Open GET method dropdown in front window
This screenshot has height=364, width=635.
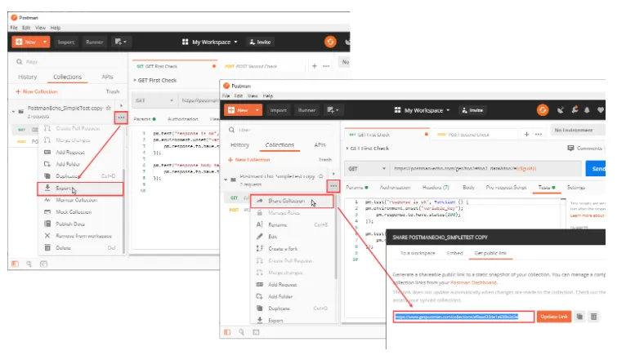[x=367, y=169]
